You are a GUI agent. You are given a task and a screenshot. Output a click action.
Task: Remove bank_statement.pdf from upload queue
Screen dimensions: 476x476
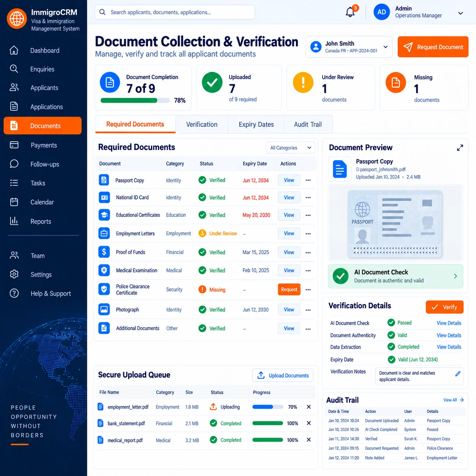pos(309,423)
